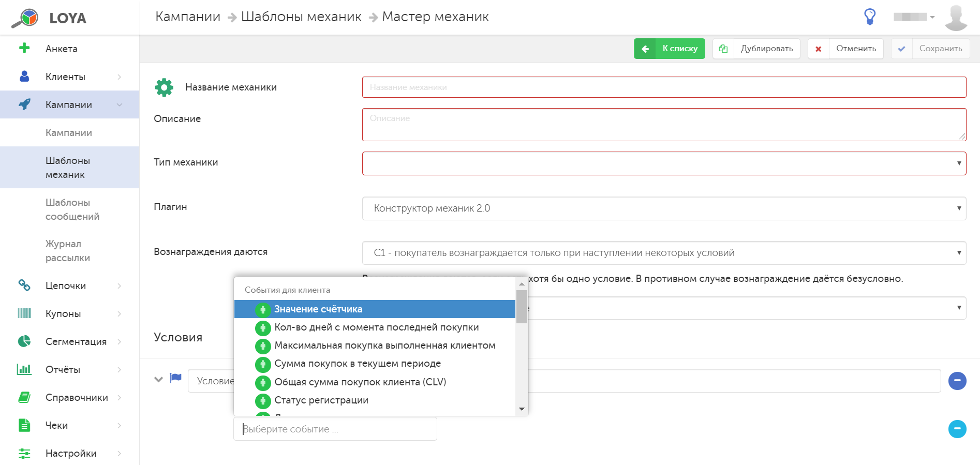
Task: Click the Кампании rocket icon
Action: [x=24, y=104]
